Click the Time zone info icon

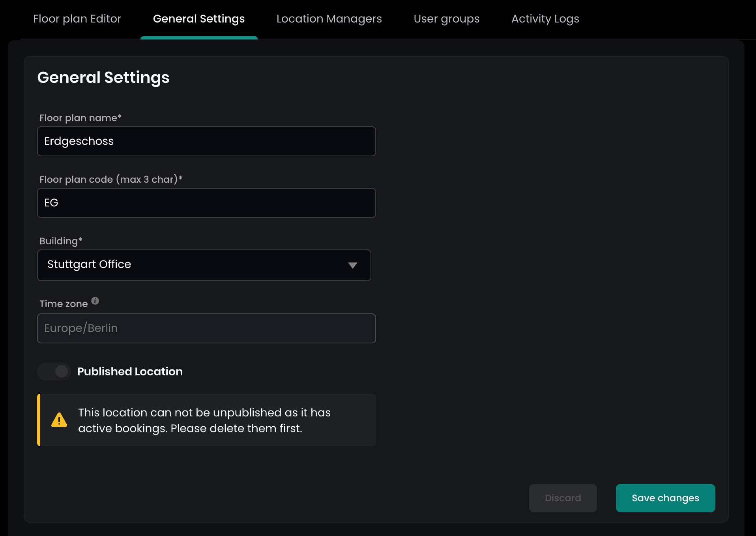coord(95,301)
